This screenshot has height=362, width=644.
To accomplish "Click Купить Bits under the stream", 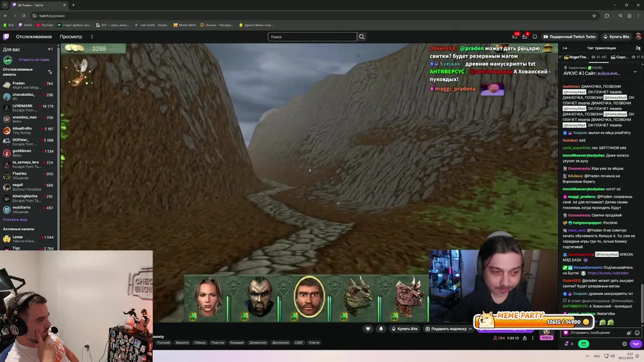I will 405,329.
